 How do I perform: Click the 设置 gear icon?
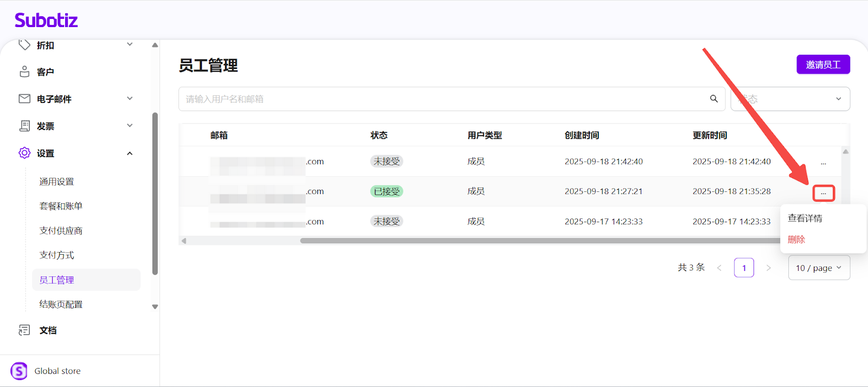point(24,153)
